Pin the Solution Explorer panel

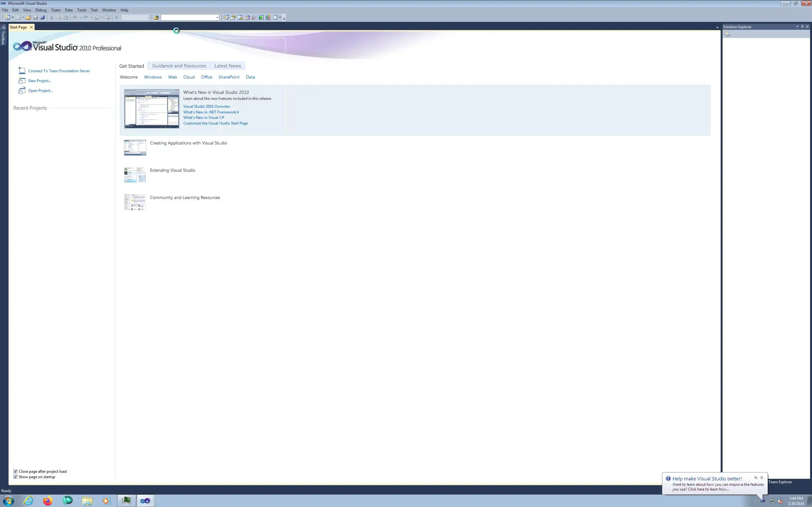[802, 27]
